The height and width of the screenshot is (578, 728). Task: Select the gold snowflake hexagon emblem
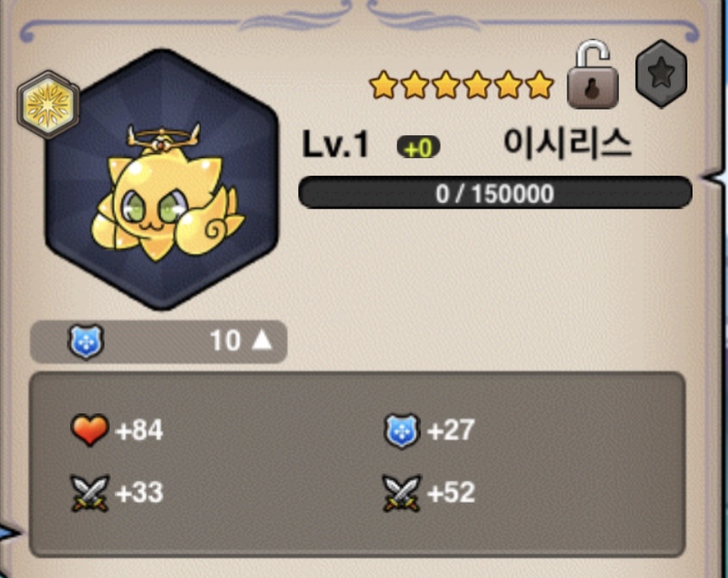(x=48, y=105)
